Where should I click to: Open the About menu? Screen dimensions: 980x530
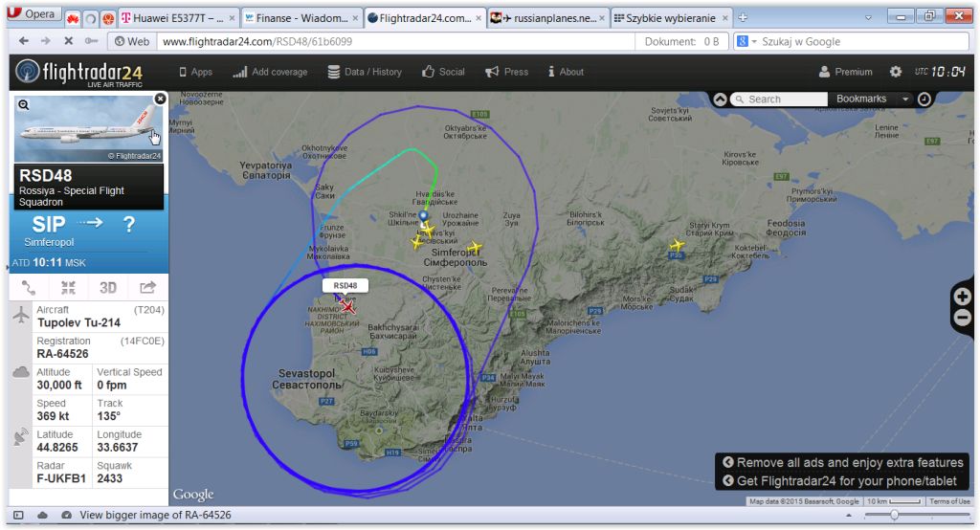[x=566, y=72]
